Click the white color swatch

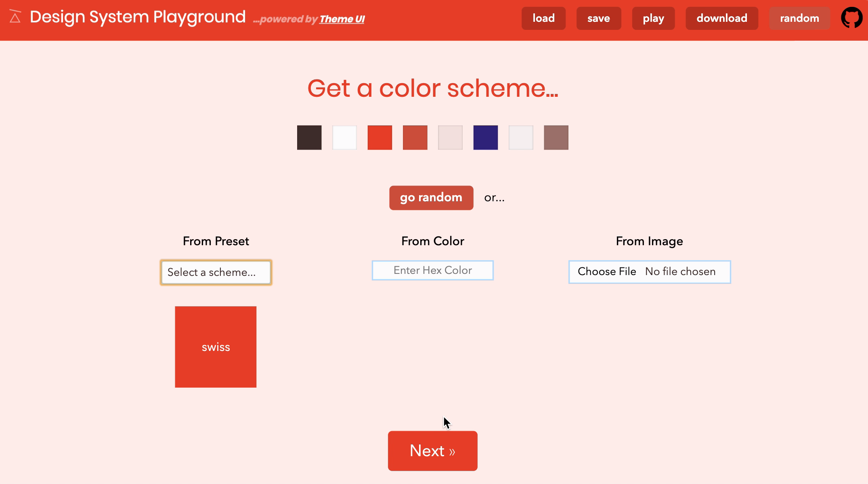coord(344,137)
